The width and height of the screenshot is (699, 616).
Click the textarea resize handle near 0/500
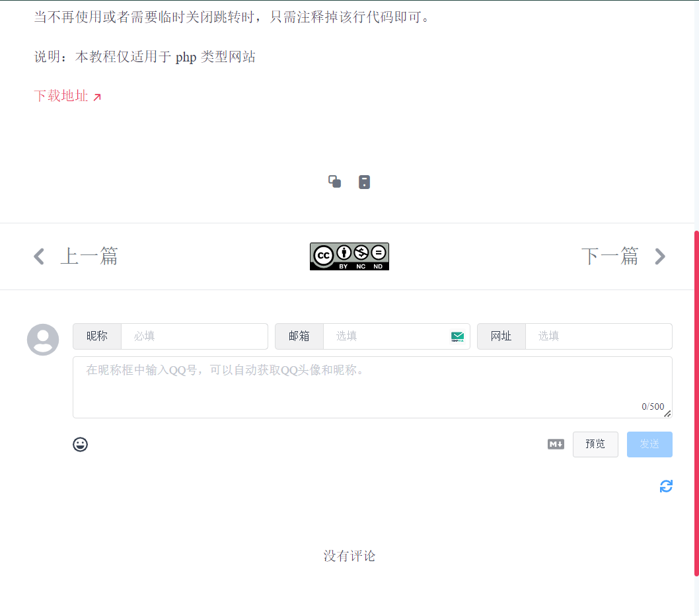point(667,414)
